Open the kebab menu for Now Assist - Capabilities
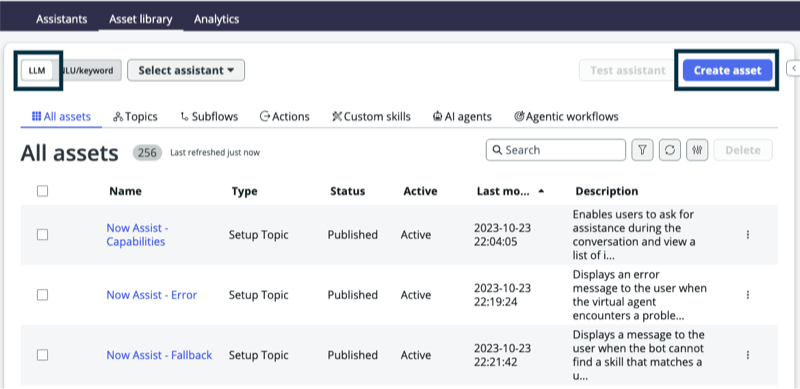The height and width of the screenshot is (389, 800). (x=748, y=235)
